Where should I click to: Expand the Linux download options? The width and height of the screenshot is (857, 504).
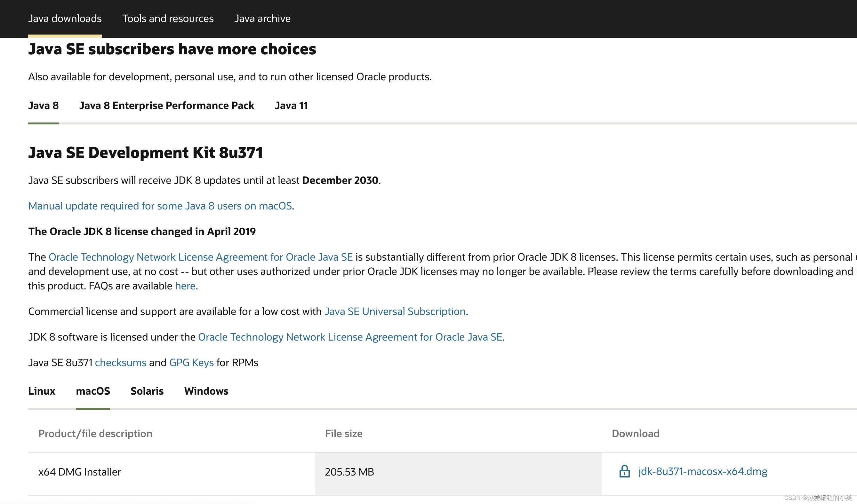[x=41, y=391]
